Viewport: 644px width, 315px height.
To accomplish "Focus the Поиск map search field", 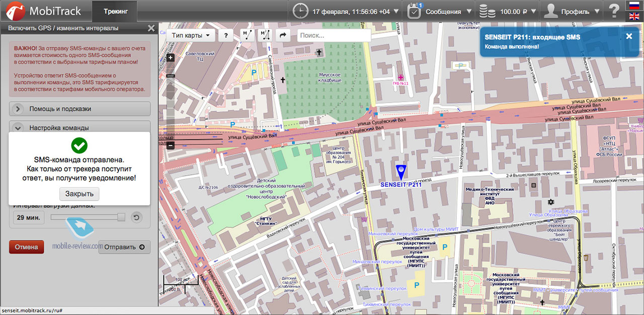I will tap(334, 35).
